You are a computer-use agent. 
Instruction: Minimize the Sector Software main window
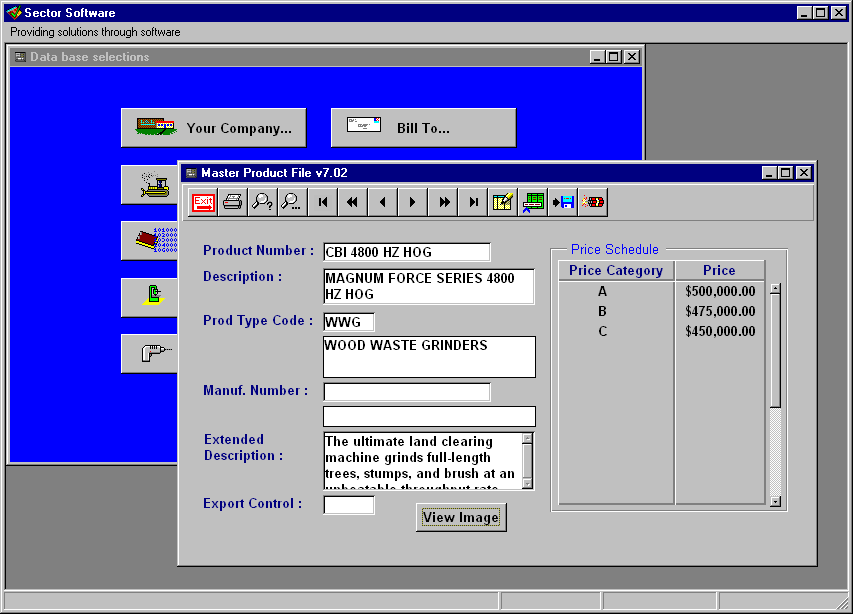pyautogui.click(x=804, y=13)
